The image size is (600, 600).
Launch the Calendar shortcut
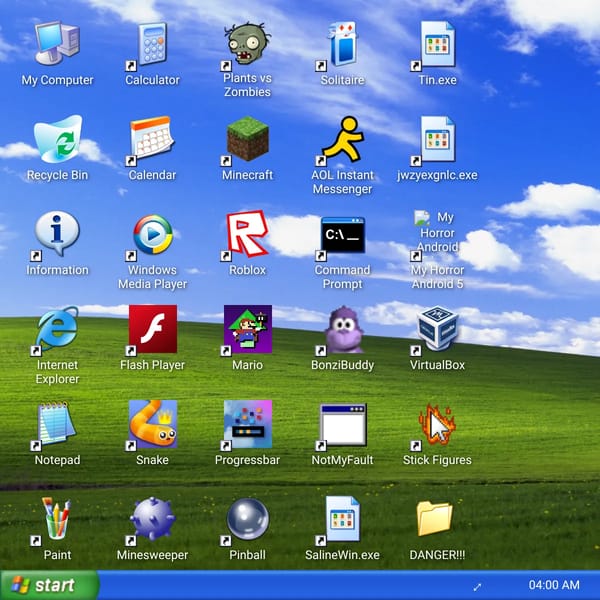tap(152, 138)
